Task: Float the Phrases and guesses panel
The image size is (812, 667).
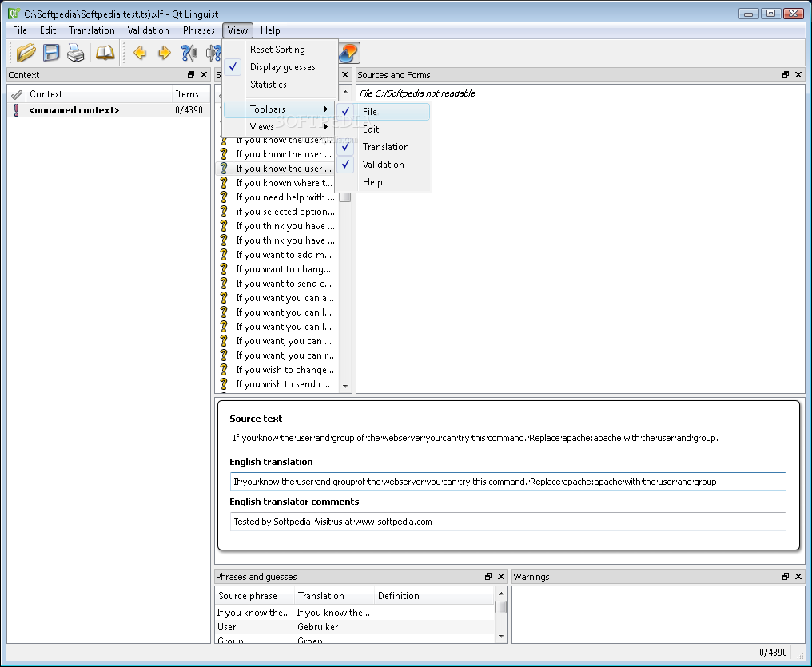Action: point(488,576)
